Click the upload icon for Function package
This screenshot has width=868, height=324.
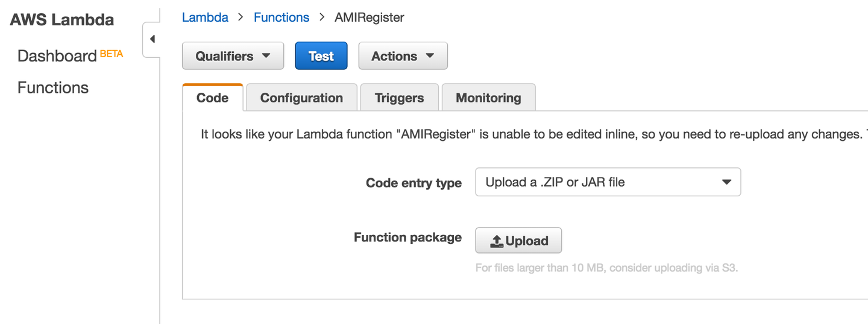point(497,241)
